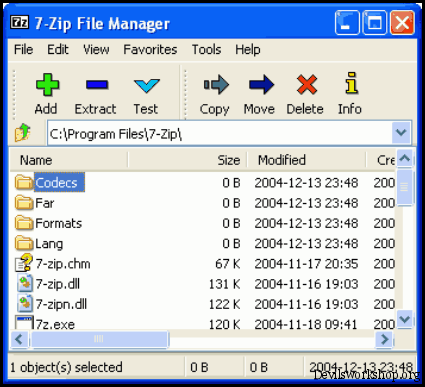Click the Codecs folder icon

24,182
